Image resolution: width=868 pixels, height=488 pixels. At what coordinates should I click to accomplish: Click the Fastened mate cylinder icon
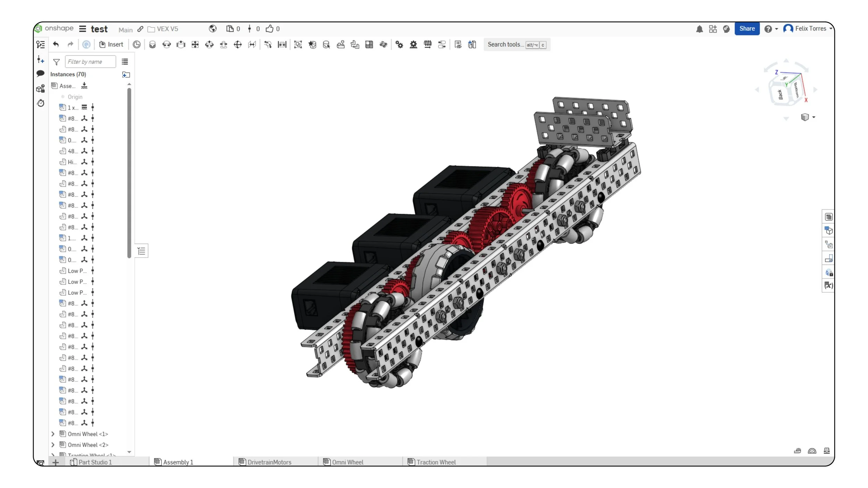(152, 44)
